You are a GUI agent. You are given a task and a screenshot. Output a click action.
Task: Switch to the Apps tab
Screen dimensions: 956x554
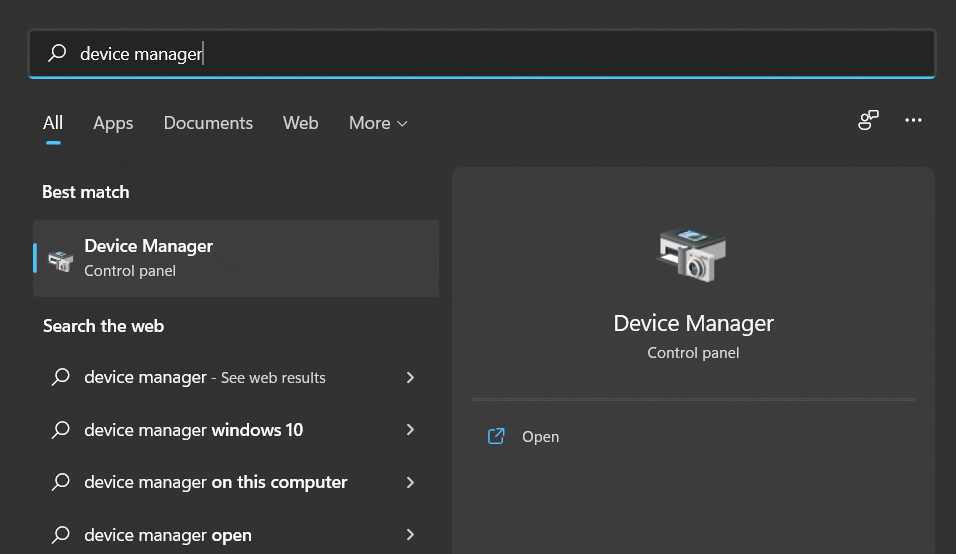pos(113,123)
